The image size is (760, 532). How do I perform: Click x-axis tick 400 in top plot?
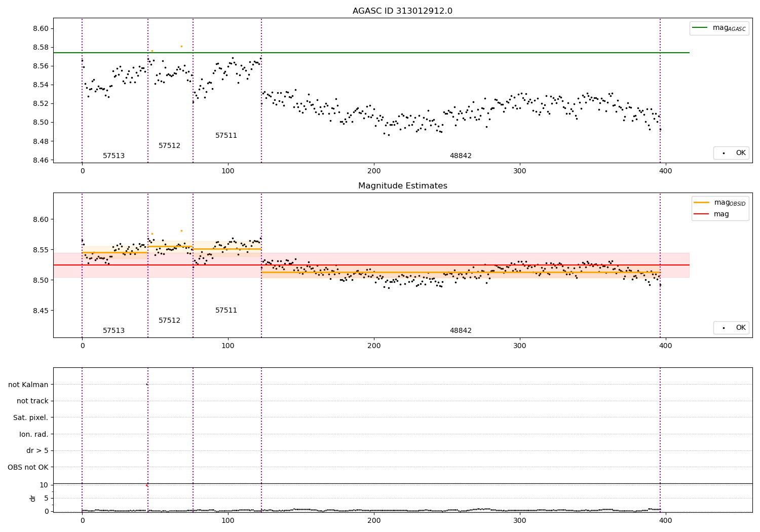click(665, 171)
